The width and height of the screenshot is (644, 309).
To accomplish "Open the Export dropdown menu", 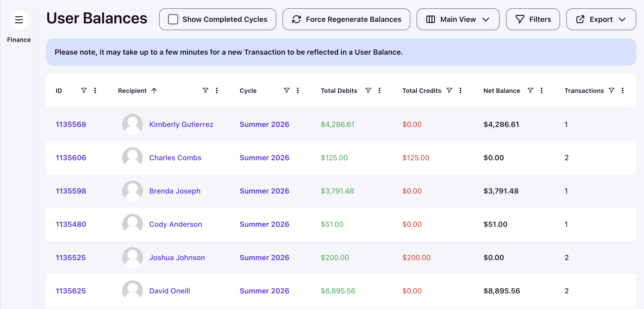I will pyautogui.click(x=601, y=19).
